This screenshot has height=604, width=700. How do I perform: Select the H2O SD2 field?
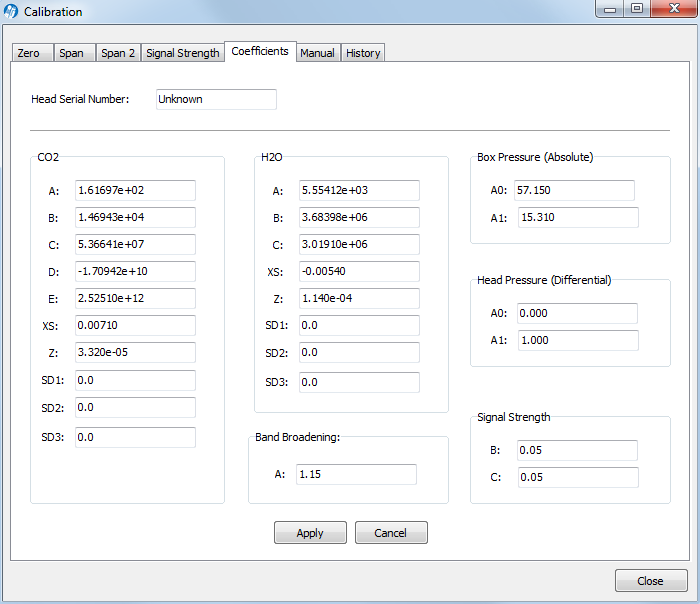pyautogui.click(x=359, y=353)
